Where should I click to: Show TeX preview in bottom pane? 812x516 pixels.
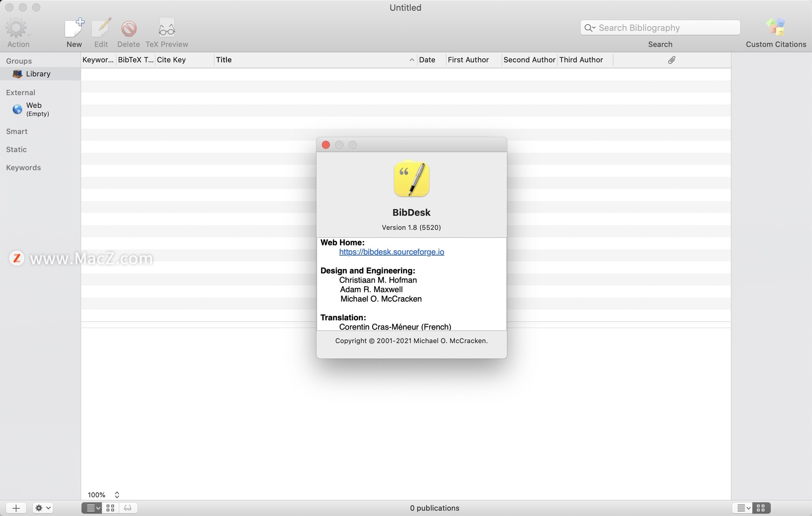pyautogui.click(x=128, y=508)
